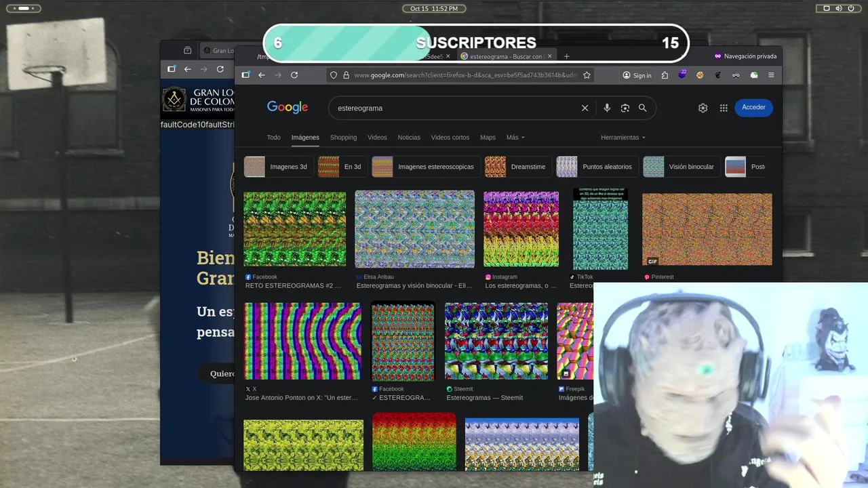Click the Gran Logia de Colombia logo
Image resolution: width=868 pixels, height=488 pixels.
pos(197,100)
